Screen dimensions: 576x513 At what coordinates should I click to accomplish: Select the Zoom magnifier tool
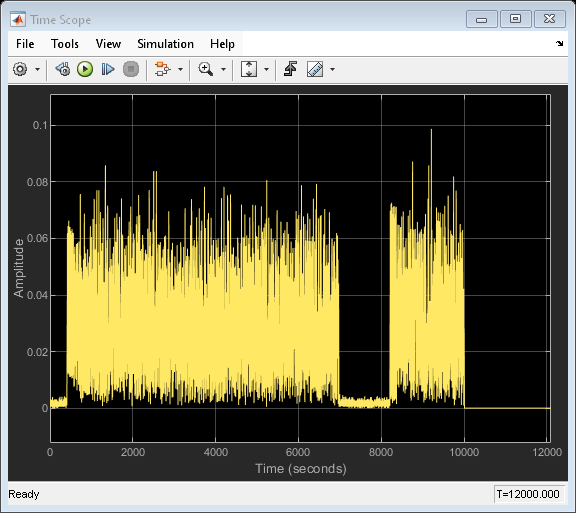coord(206,69)
